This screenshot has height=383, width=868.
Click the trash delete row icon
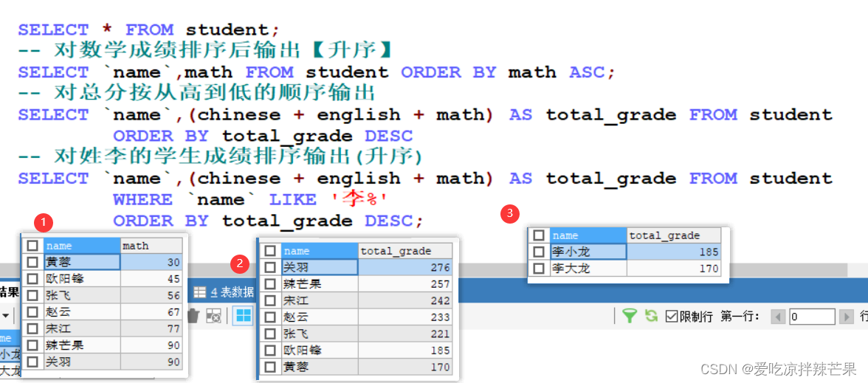point(193,316)
